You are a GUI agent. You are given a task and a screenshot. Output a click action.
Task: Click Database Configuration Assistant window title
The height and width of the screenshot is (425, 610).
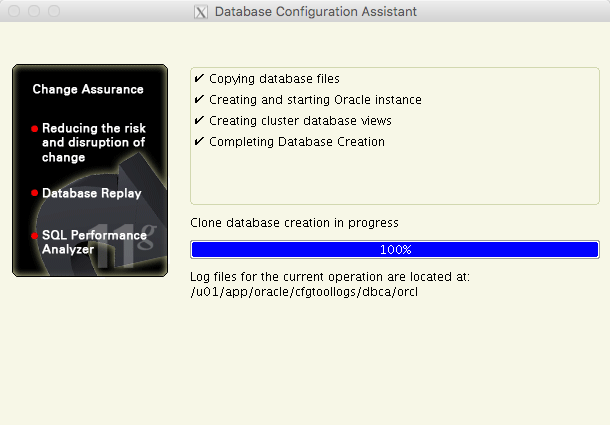[316, 12]
